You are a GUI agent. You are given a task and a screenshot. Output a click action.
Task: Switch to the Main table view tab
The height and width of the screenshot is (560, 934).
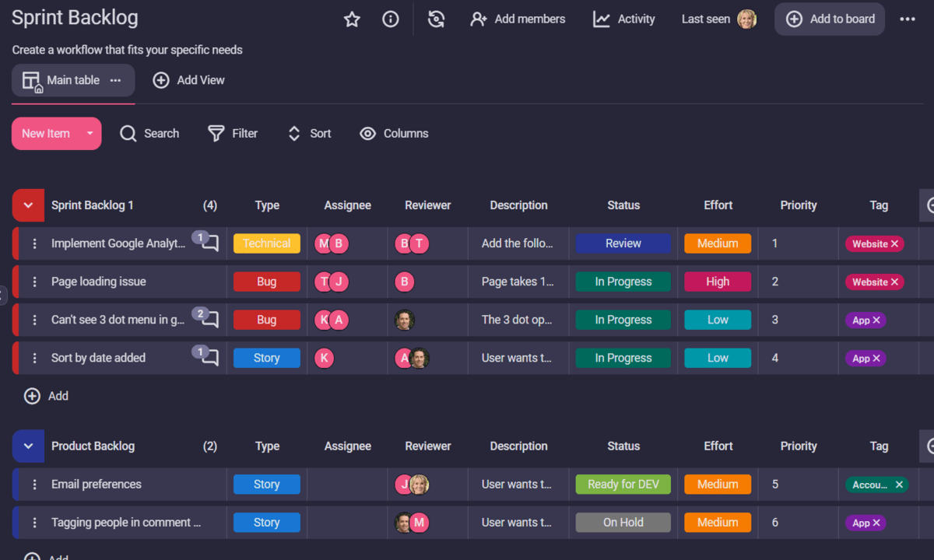(72, 80)
